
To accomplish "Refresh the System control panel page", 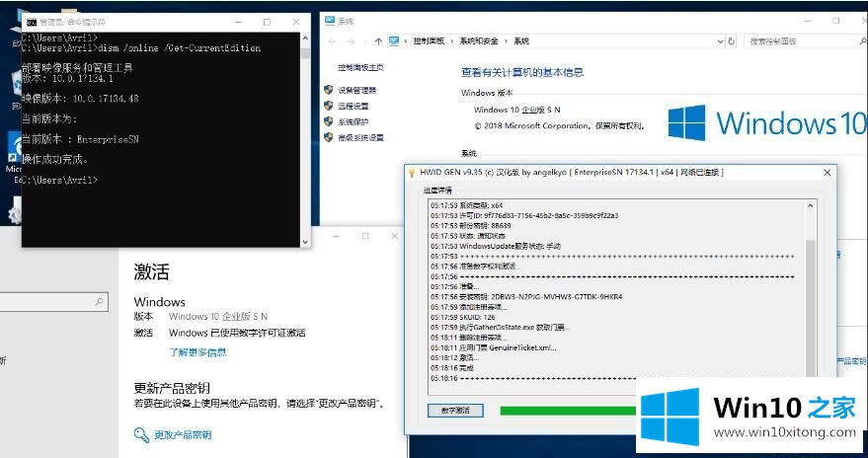I will (732, 40).
